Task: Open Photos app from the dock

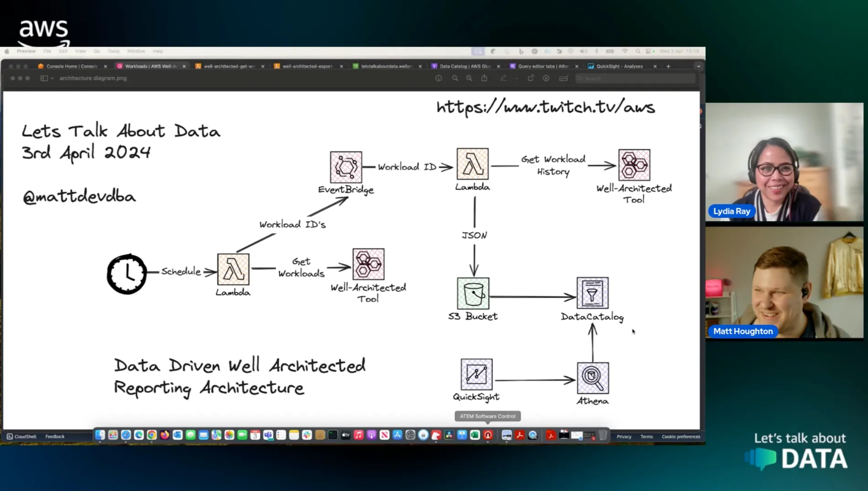Action: (x=229, y=435)
